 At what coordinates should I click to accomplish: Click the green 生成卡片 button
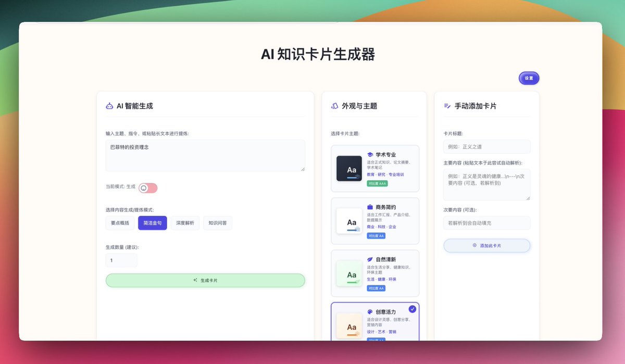click(205, 280)
